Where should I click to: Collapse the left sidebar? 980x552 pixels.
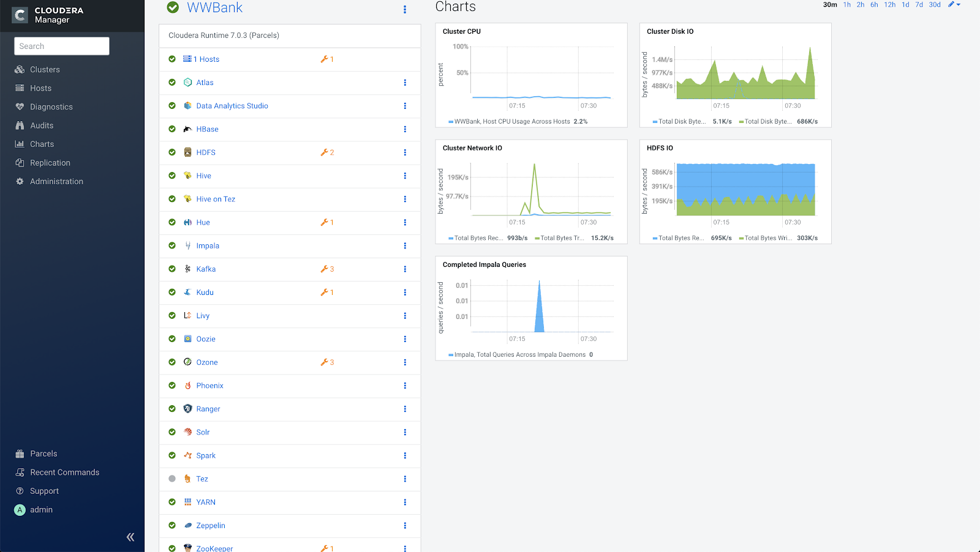tap(130, 536)
